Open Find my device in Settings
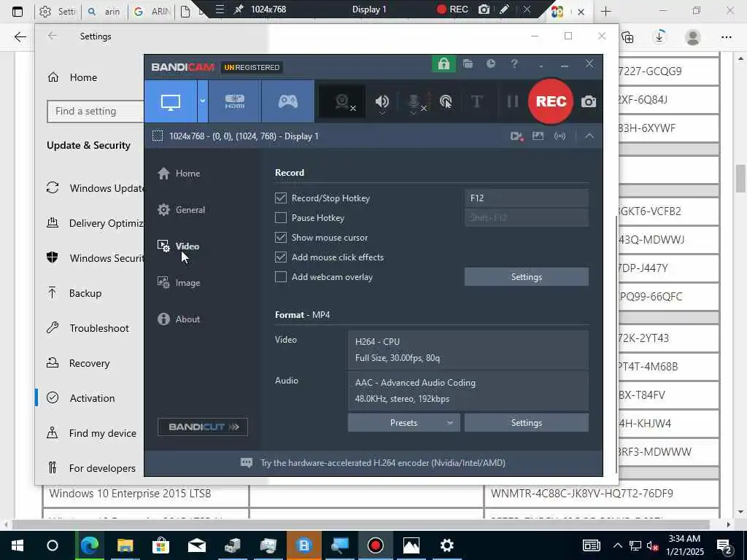Image resolution: width=747 pixels, height=560 pixels. pyautogui.click(x=91, y=433)
